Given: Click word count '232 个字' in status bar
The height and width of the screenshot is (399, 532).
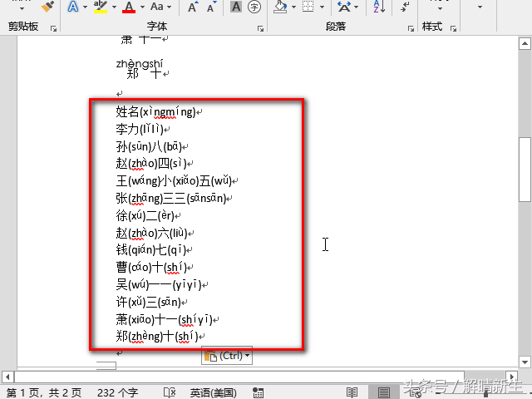Looking at the screenshot, I should point(118,392).
